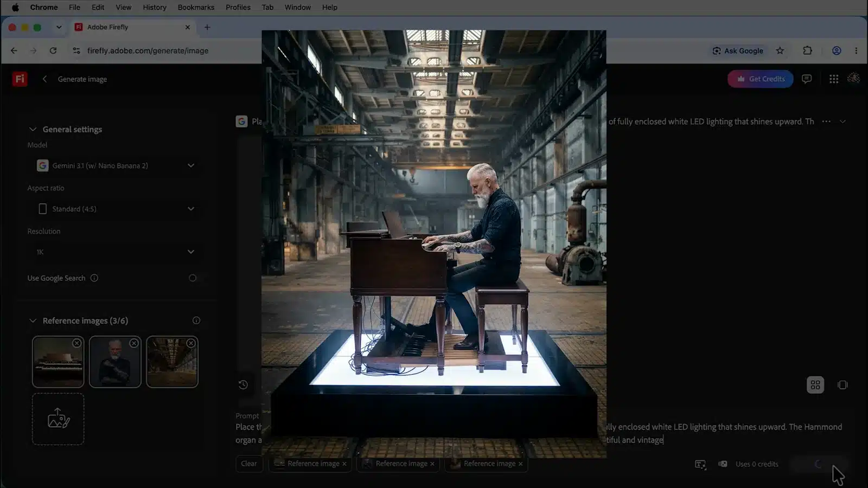This screenshot has height=488, width=868.
Task: Open more options for the prompt result
Action: point(826,121)
